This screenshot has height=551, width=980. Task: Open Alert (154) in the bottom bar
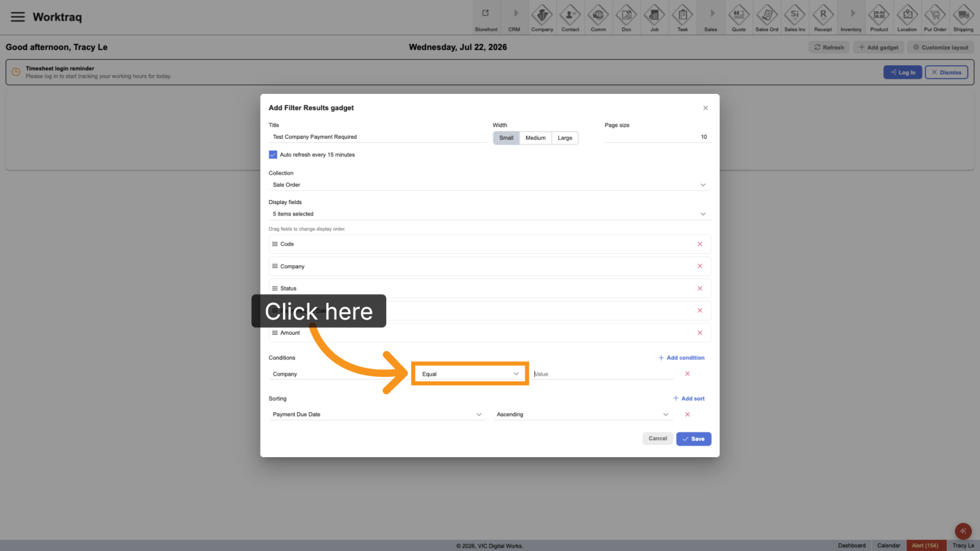[x=925, y=546]
